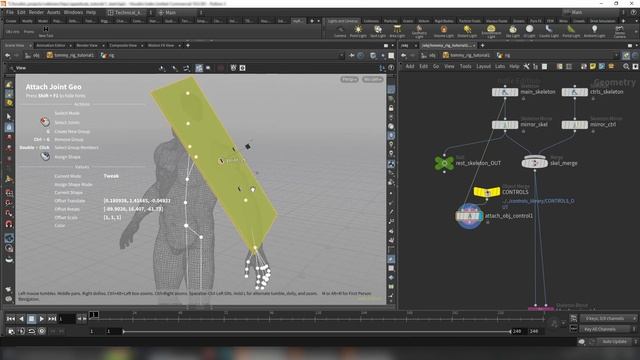Add an Environment Light from shelf
Viewport: 640px width, 360px height.
coord(491,31)
